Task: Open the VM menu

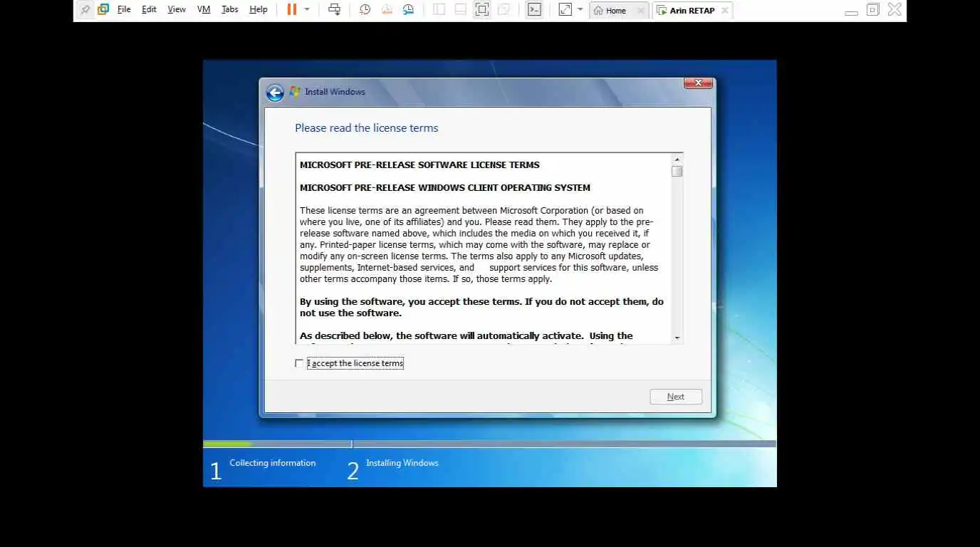Action: pyautogui.click(x=204, y=10)
